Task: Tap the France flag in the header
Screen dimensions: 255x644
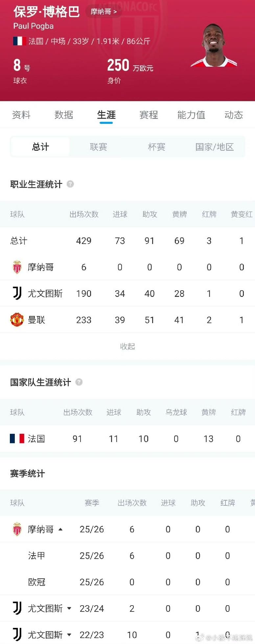Action: [19, 41]
